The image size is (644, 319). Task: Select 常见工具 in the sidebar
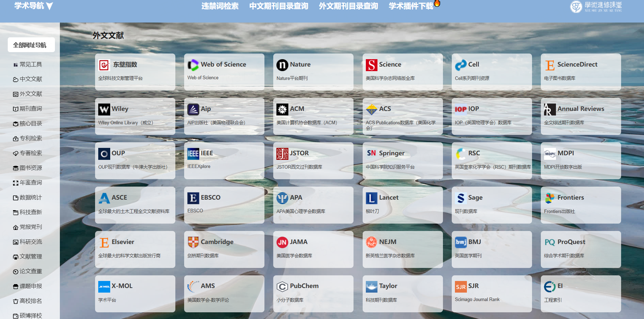coord(27,64)
